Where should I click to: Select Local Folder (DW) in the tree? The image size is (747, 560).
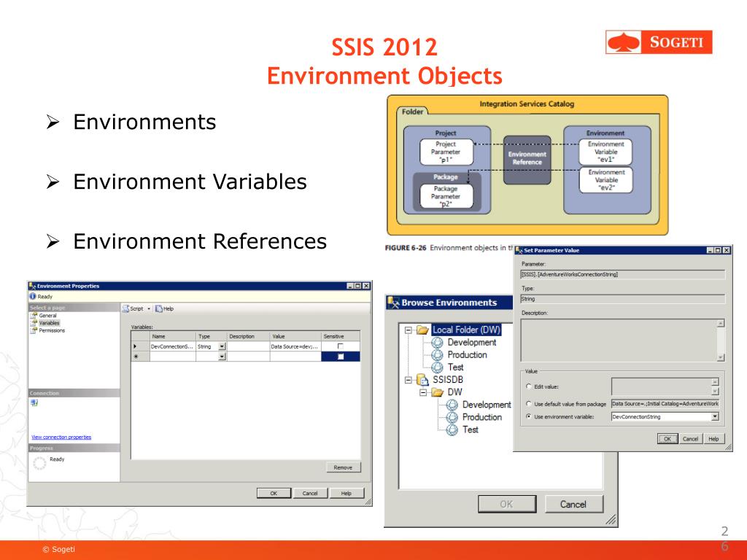click(466, 330)
